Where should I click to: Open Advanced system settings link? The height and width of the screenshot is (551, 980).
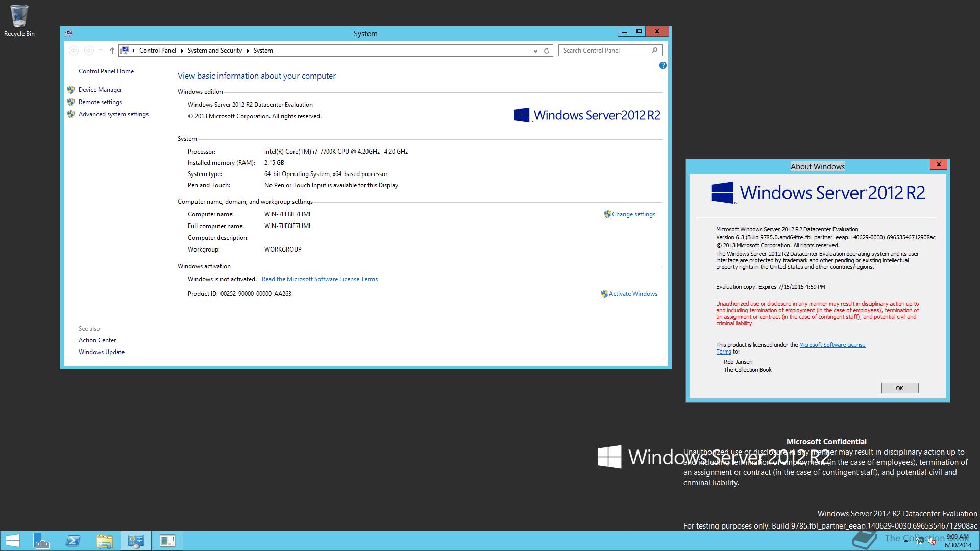113,114
